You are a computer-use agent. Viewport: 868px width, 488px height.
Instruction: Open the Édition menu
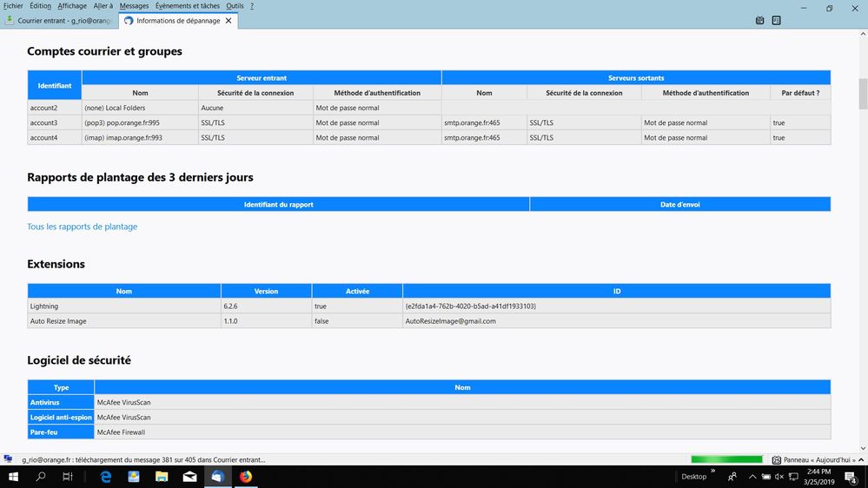pyautogui.click(x=41, y=5)
